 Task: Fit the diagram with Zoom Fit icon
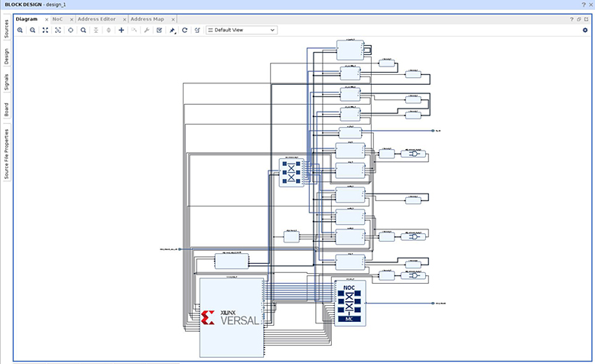pos(45,30)
